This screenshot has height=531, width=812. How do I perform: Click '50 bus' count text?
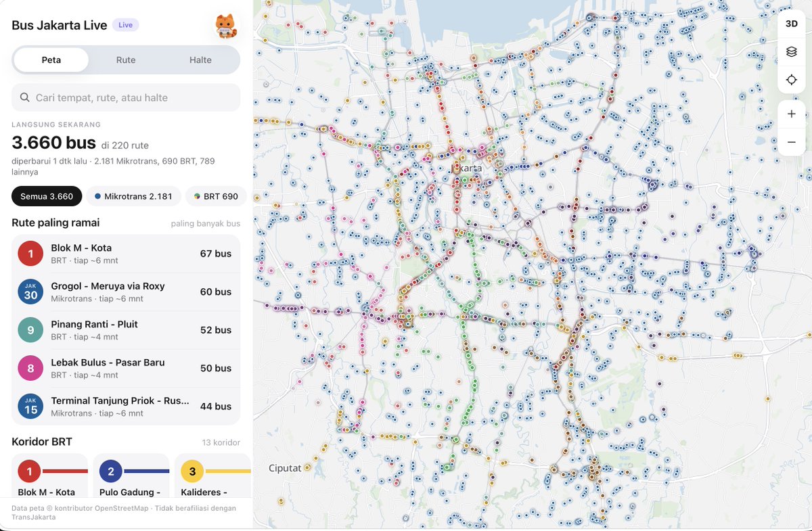click(x=216, y=368)
